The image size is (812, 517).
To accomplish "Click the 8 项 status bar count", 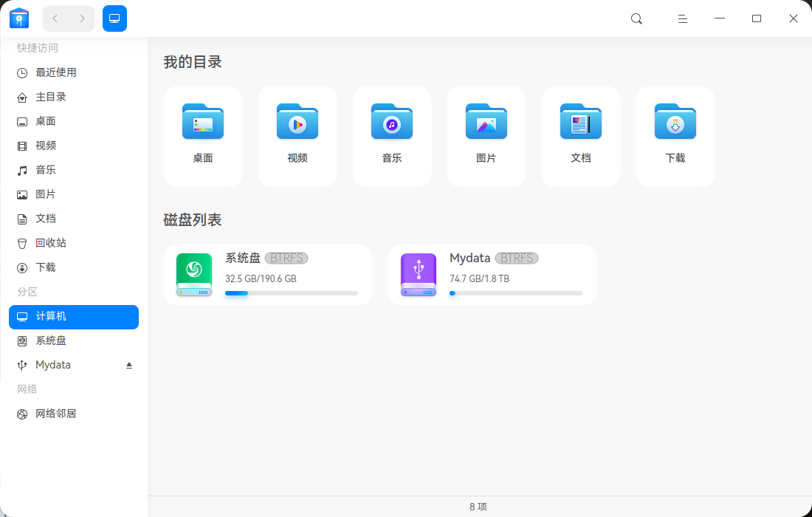I will click(x=478, y=507).
